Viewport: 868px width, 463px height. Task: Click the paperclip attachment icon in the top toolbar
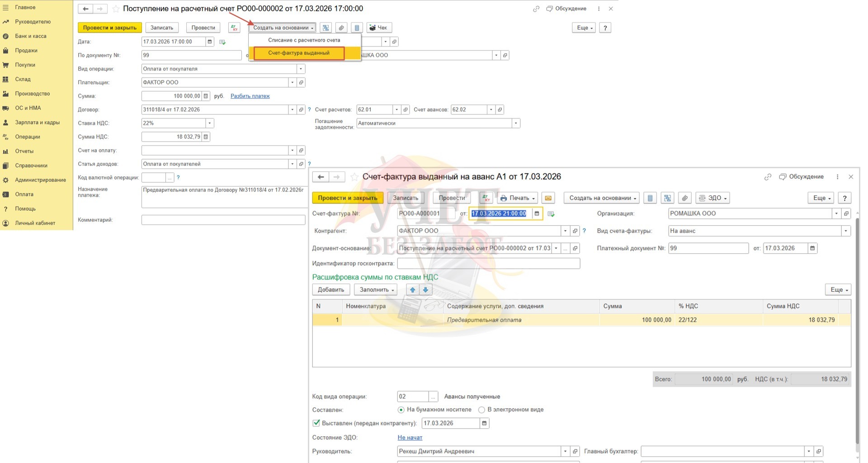(x=341, y=28)
